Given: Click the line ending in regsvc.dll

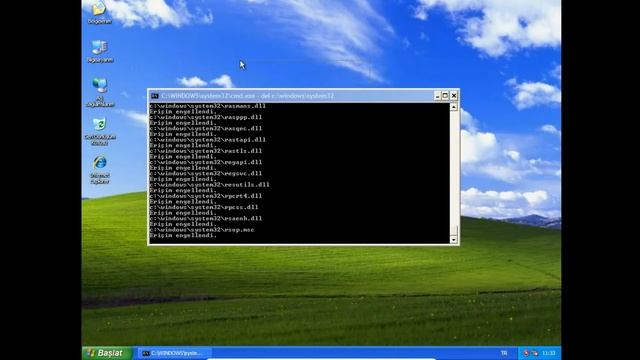Looking at the screenshot, I should (206, 173).
